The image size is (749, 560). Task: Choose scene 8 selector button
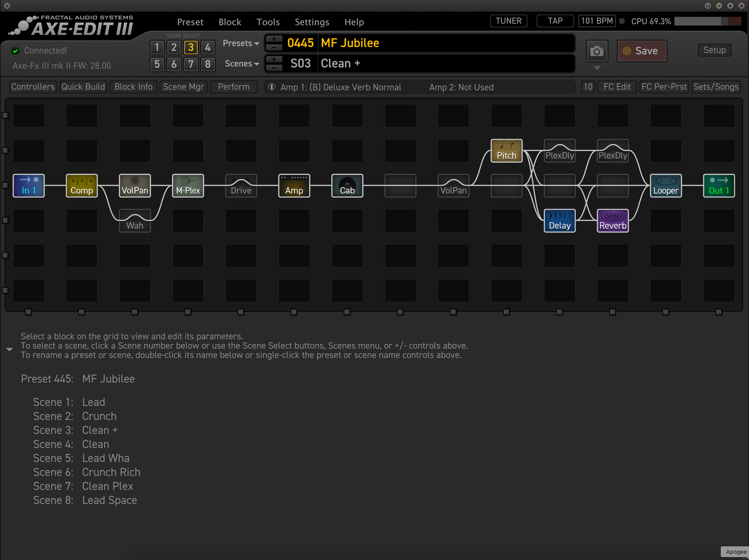click(x=208, y=64)
